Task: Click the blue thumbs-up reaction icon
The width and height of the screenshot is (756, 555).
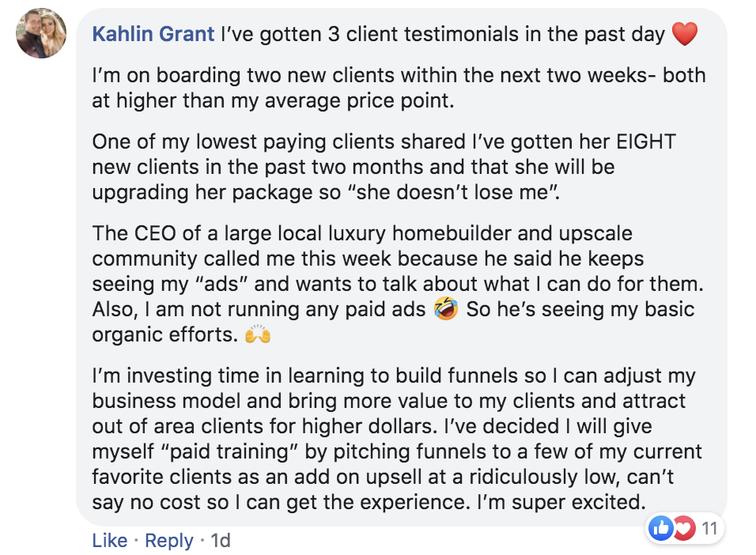Action: coord(660,528)
